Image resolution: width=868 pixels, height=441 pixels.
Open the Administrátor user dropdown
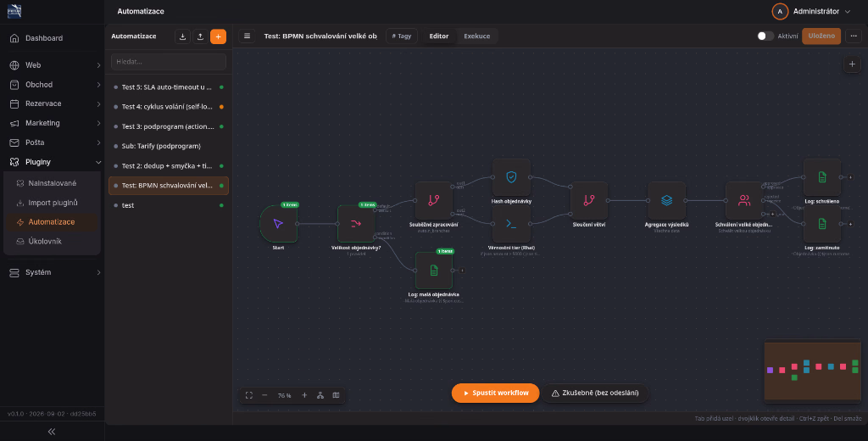(811, 11)
